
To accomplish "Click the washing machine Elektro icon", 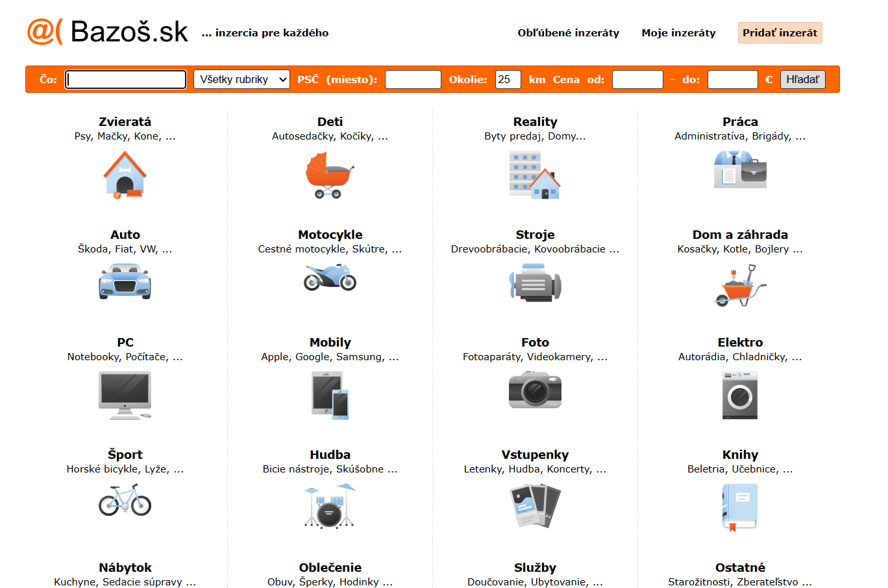I will coord(740,395).
